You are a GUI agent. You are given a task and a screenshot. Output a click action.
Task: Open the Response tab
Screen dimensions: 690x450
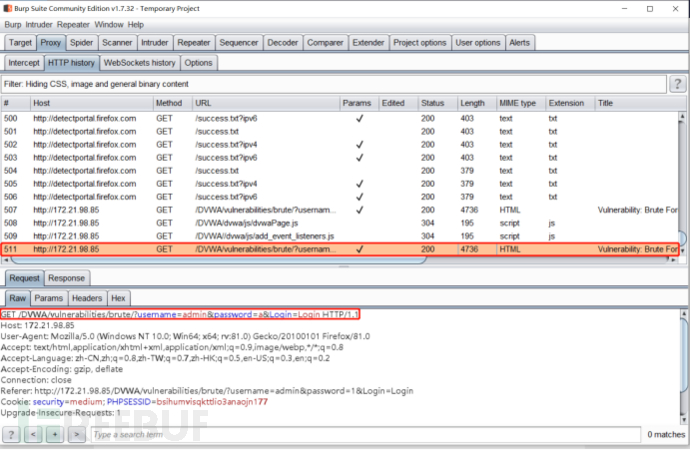[66, 277]
